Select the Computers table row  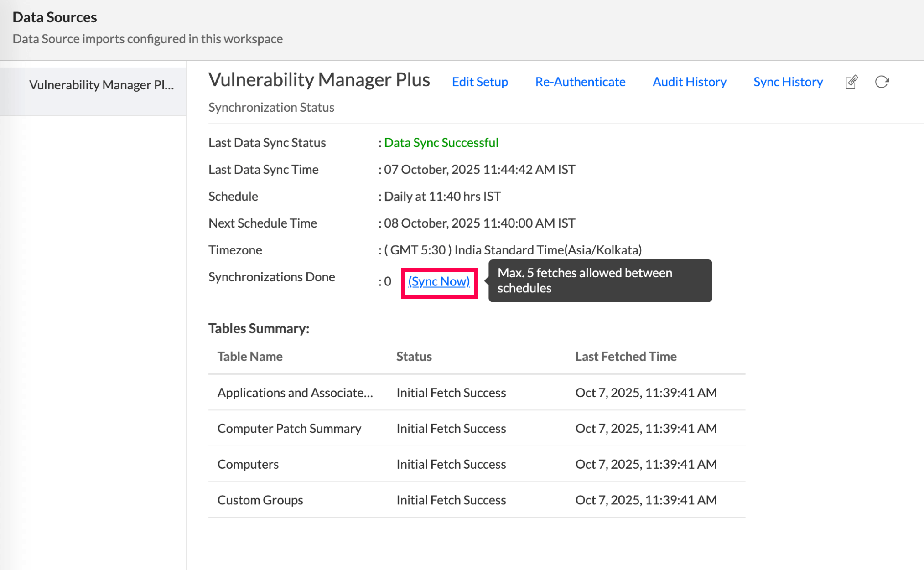click(x=248, y=464)
